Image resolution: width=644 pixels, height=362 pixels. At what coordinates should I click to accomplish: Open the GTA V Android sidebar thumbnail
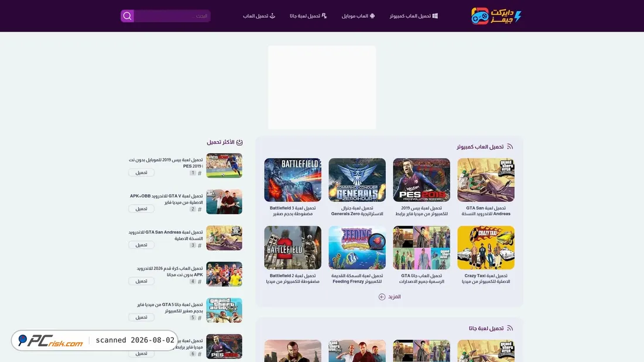pyautogui.click(x=224, y=202)
